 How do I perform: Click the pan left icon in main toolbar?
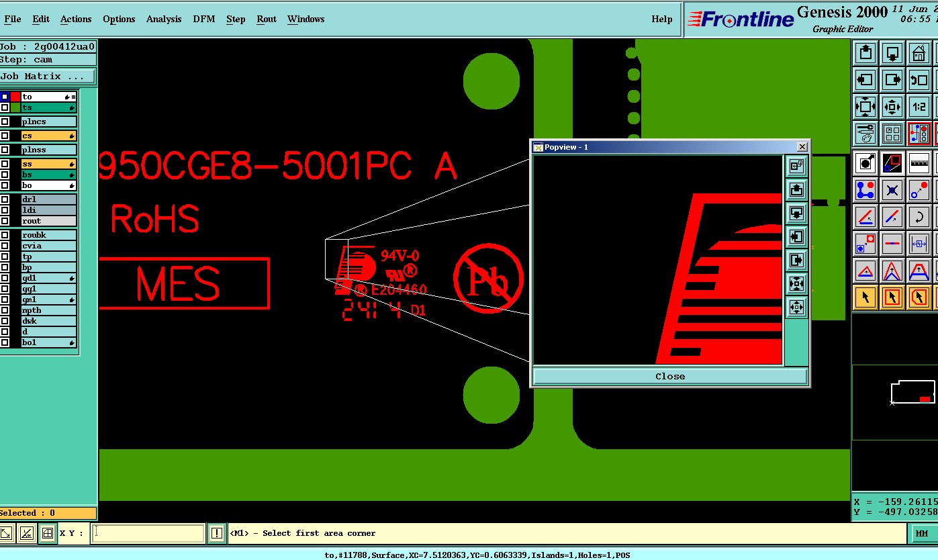coord(865,80)
